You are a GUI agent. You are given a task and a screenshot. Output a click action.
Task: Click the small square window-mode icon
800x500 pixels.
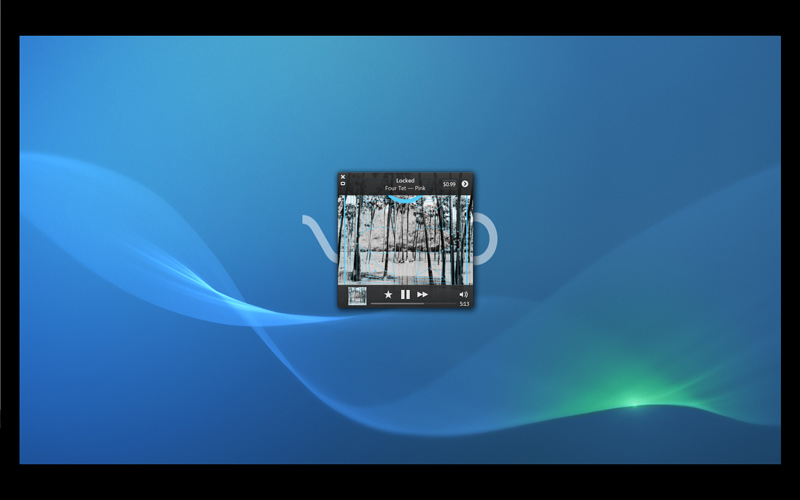[x=343, y=184]
